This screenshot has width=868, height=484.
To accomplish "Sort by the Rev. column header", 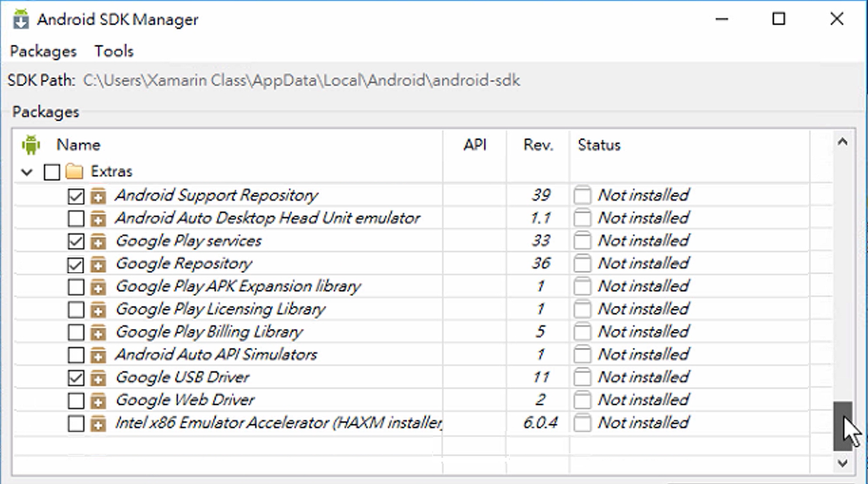I will pos(538,145).
